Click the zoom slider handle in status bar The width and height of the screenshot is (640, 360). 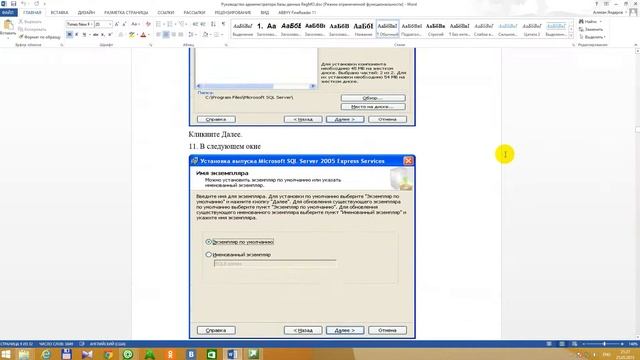(x=604, y=344)
